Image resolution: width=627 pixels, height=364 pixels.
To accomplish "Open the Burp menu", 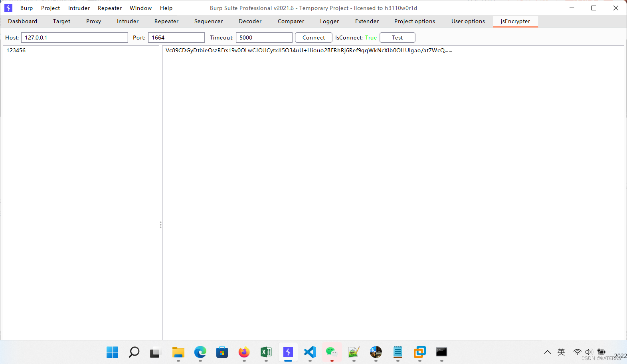I will (x=27, y=8).
